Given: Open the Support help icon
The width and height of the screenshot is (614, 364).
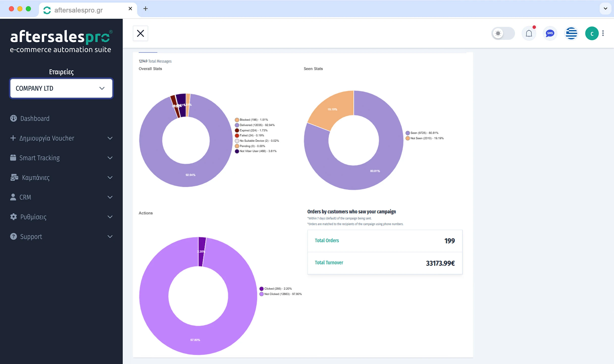Looking at the screenshot, I should 13,237.
